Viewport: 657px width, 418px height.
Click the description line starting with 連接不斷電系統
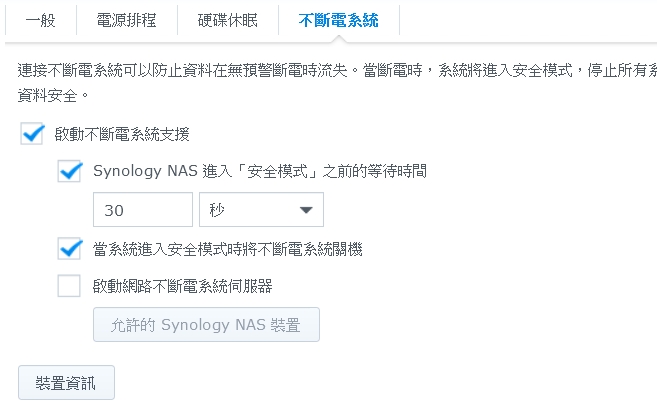pos(330,73)
